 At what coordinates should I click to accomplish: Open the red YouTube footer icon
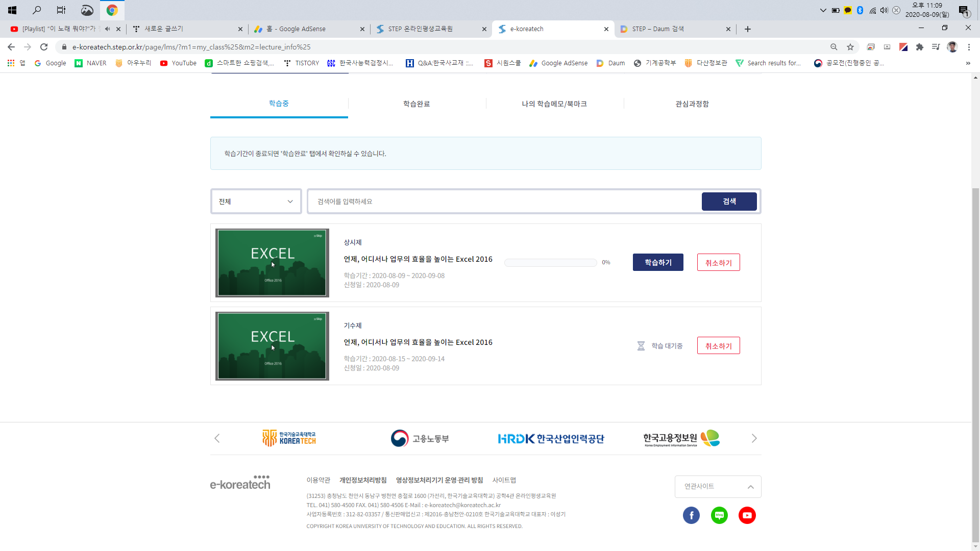click(747, 515)
